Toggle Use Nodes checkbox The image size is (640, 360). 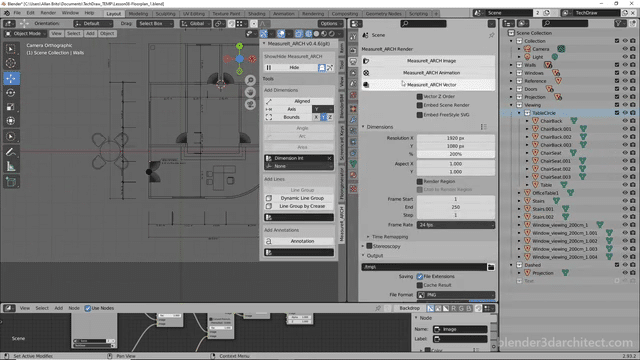point(87,308)
